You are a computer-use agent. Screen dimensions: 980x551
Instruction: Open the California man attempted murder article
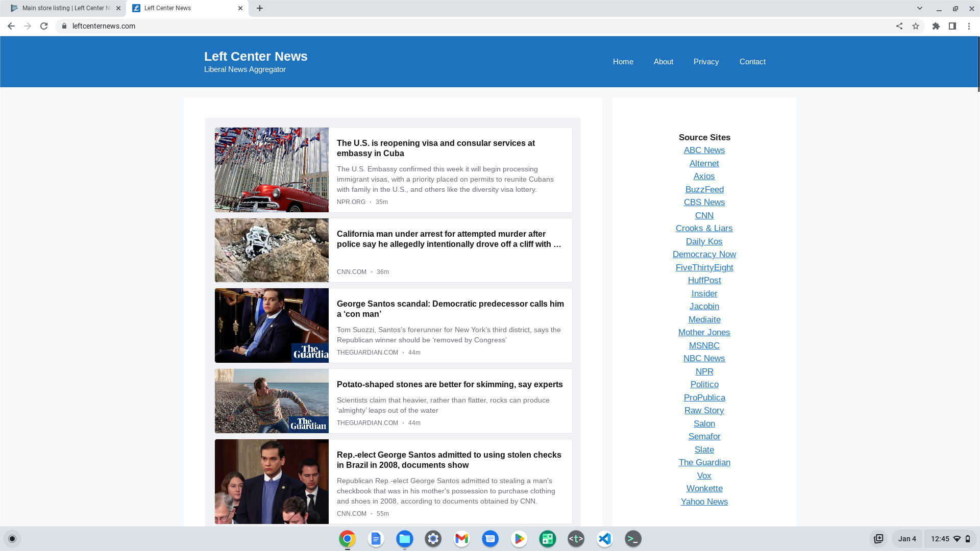(x=449, y=239)
